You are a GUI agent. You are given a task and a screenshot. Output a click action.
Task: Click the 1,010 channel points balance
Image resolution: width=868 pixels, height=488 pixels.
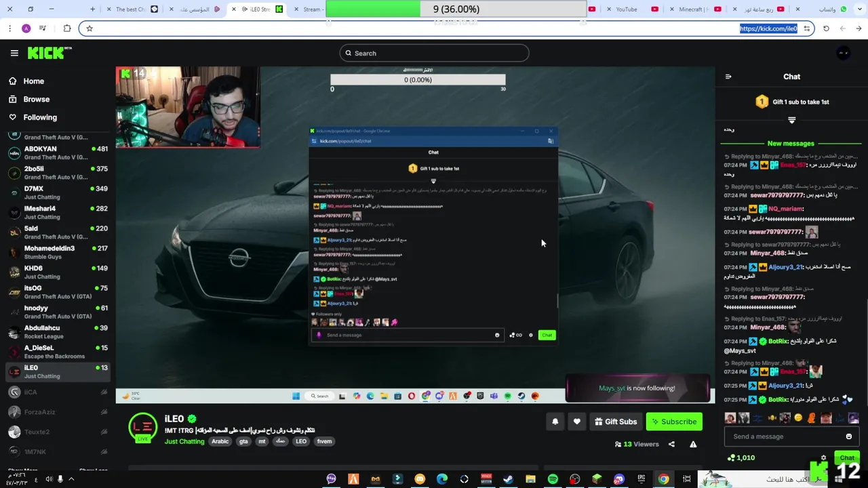pyautogui.click(x=741, y=458)
